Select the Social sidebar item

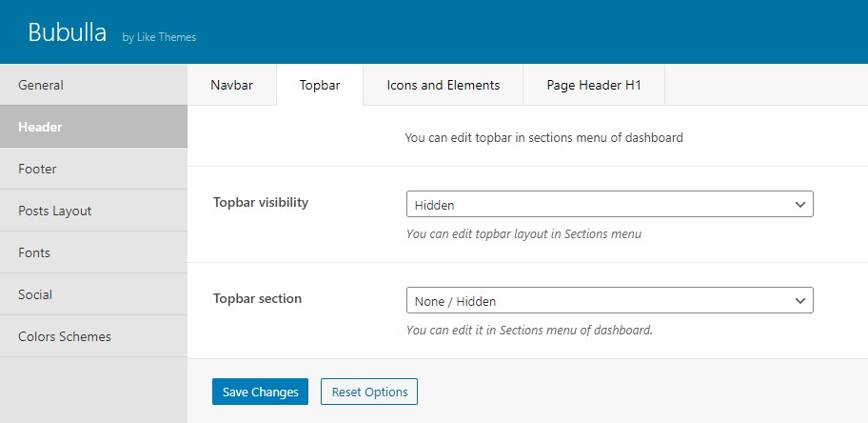coord(93,294)
